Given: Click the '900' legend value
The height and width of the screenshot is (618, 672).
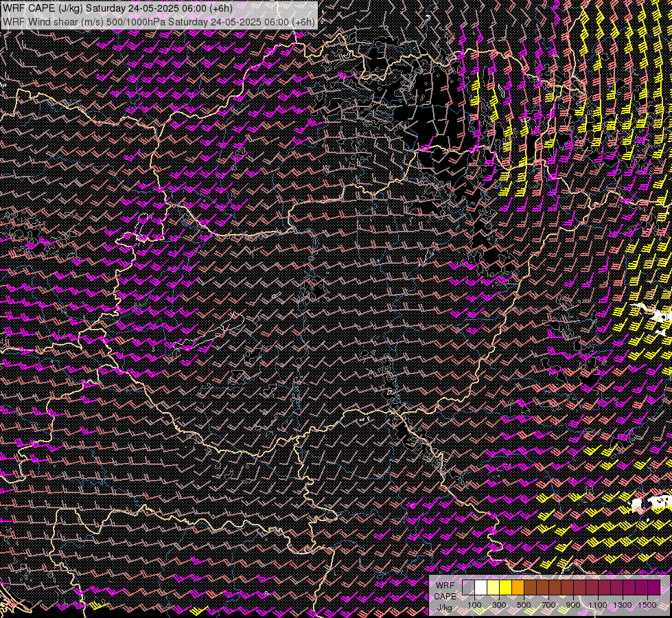Looking at the screenshot, I should point(573,605).
